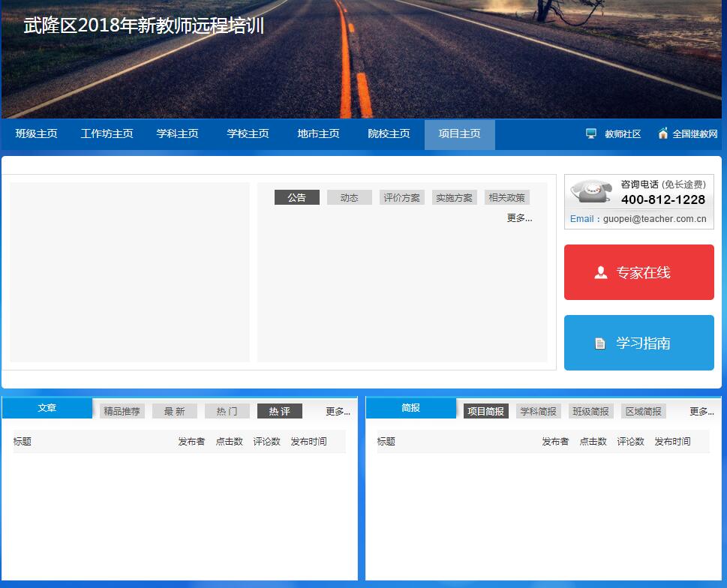
Task: Click the 400-812-1228 phone number
Action: tap(663, 199)
